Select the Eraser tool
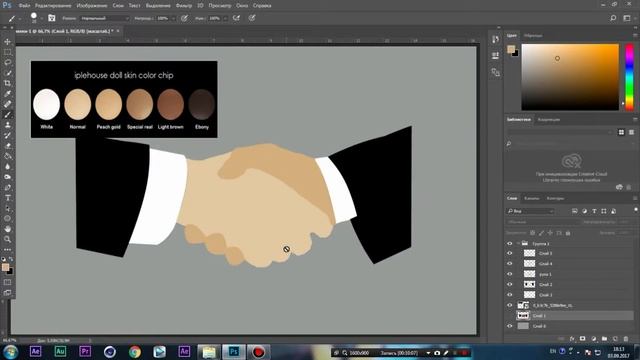Image resolution: width=640 pixels, height=360 pixels. click(7, 146)
